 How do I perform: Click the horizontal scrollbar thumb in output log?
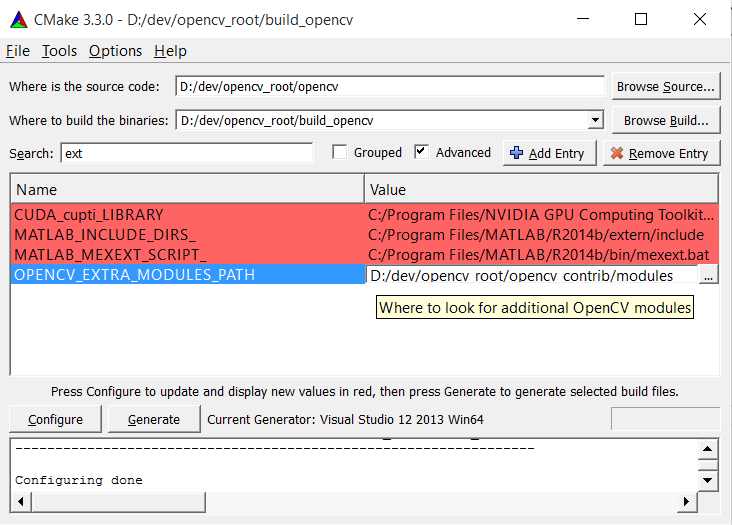[118, 502]
